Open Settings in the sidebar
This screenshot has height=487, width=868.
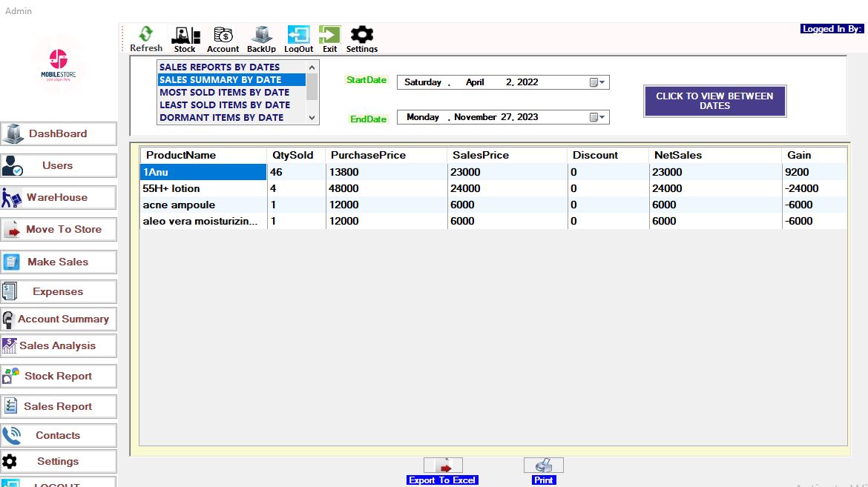59,462
